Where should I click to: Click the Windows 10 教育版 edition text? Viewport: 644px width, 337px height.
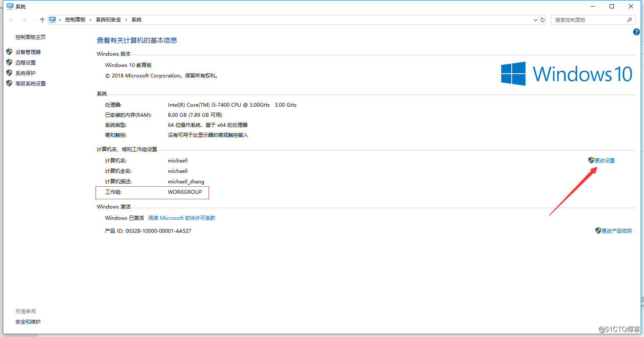128,65
